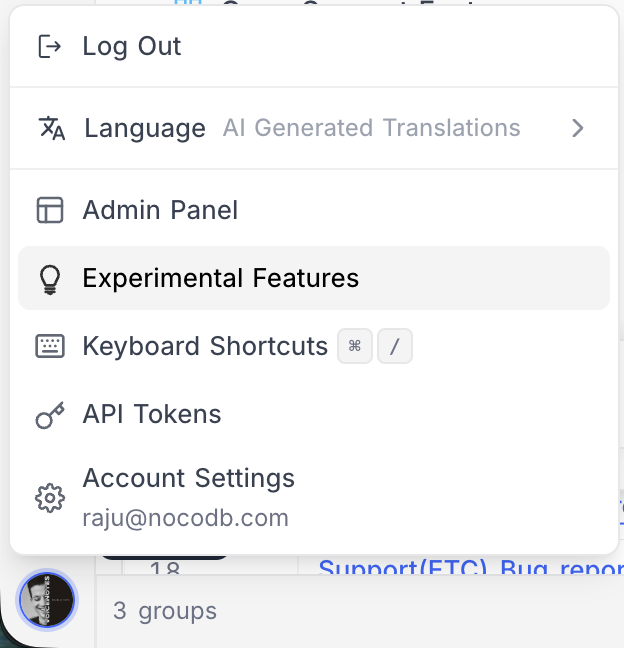Click the user profile avatar
624x648 pixels.
47,600
